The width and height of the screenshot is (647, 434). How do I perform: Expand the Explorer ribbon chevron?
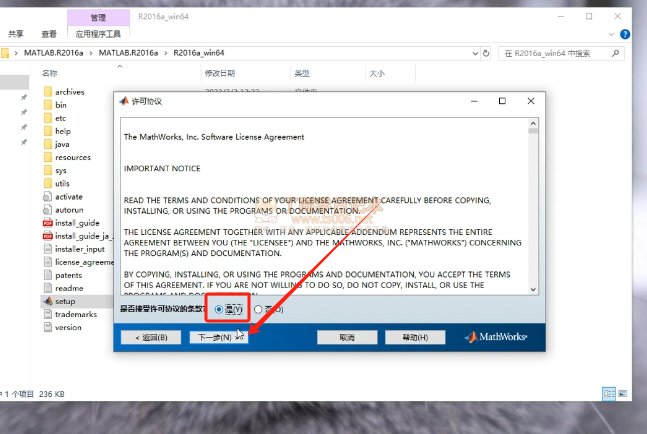(611, 34)
